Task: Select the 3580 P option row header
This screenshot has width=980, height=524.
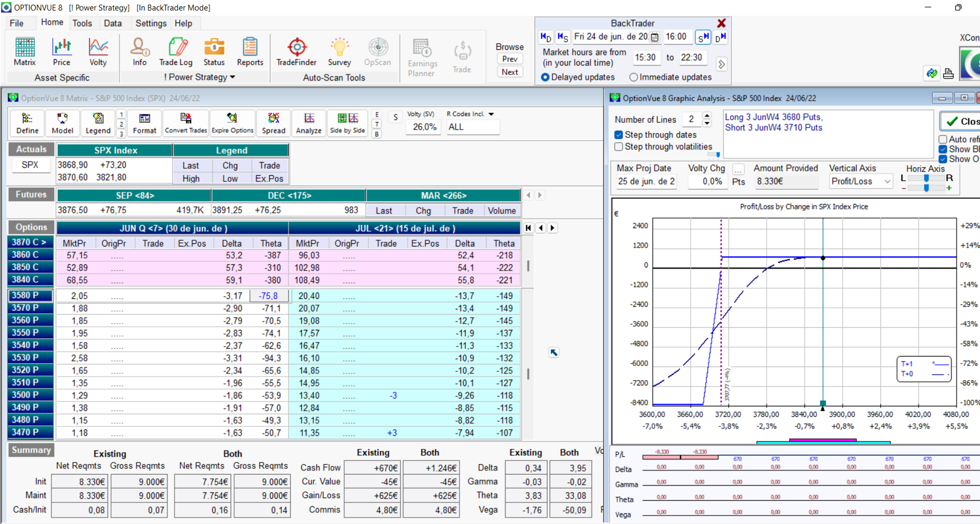Action: pyautogui.click(x=30, y=295)
